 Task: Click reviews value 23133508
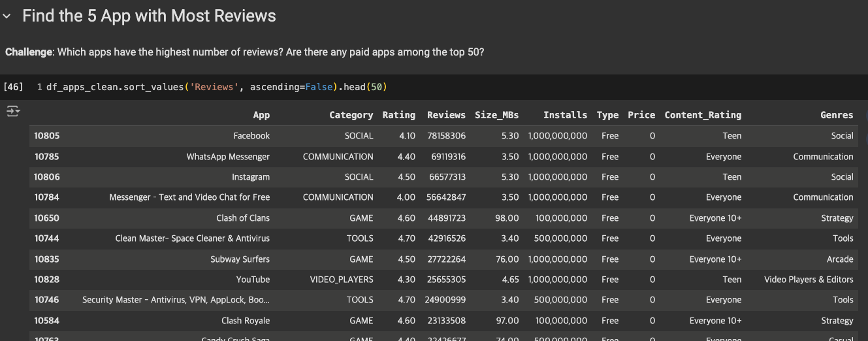[x=447, y=321]
